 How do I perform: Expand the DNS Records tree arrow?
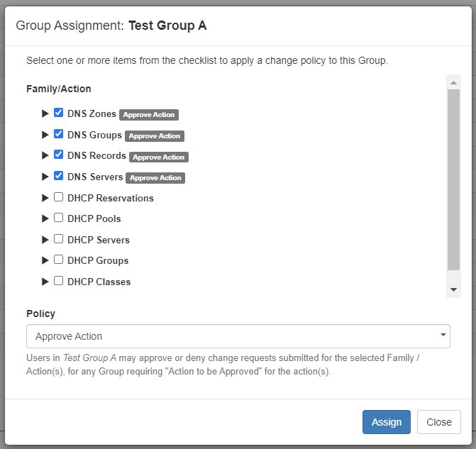pyautogui.click(x=45, y=155)
